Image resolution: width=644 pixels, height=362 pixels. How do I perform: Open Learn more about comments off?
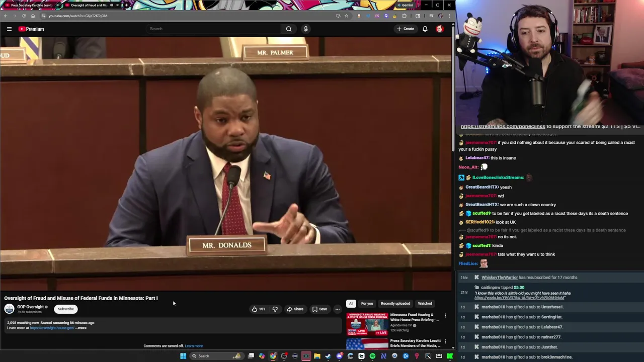(x=194, y=346)
